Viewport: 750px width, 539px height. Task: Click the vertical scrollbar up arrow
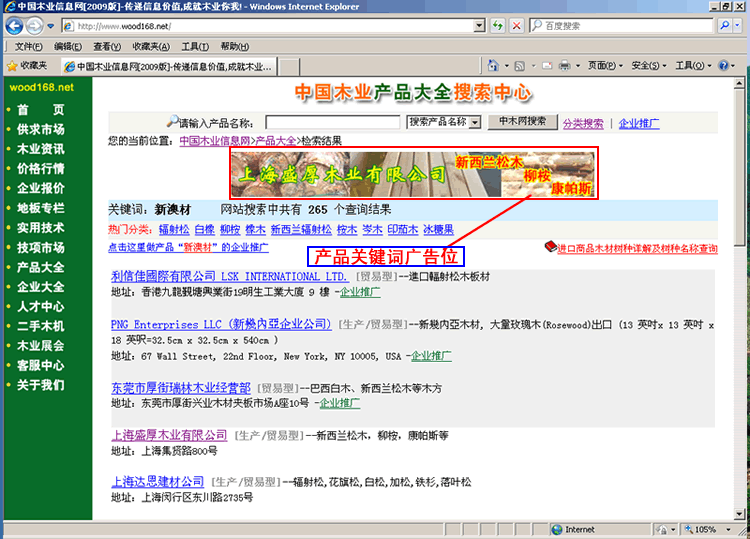coord(739,83)
